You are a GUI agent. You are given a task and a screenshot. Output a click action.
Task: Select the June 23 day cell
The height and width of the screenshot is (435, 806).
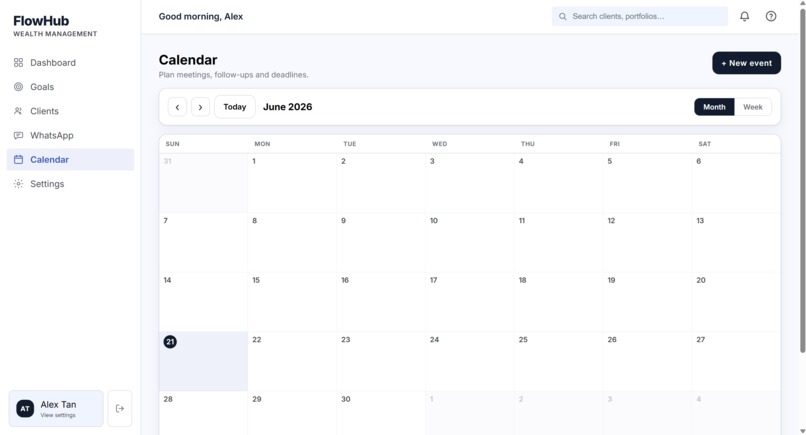(381, 361)
